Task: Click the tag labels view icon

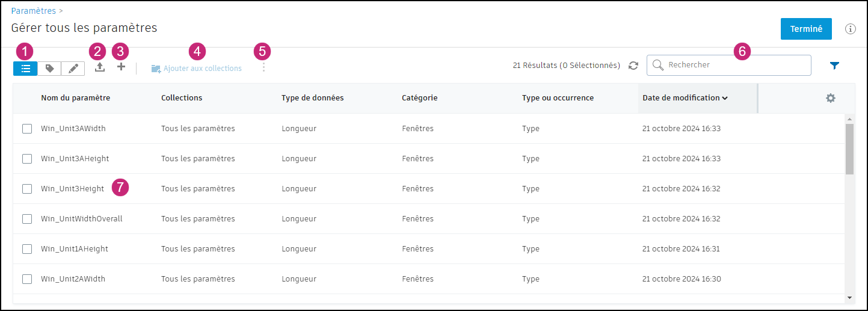Action: (49, 69)
